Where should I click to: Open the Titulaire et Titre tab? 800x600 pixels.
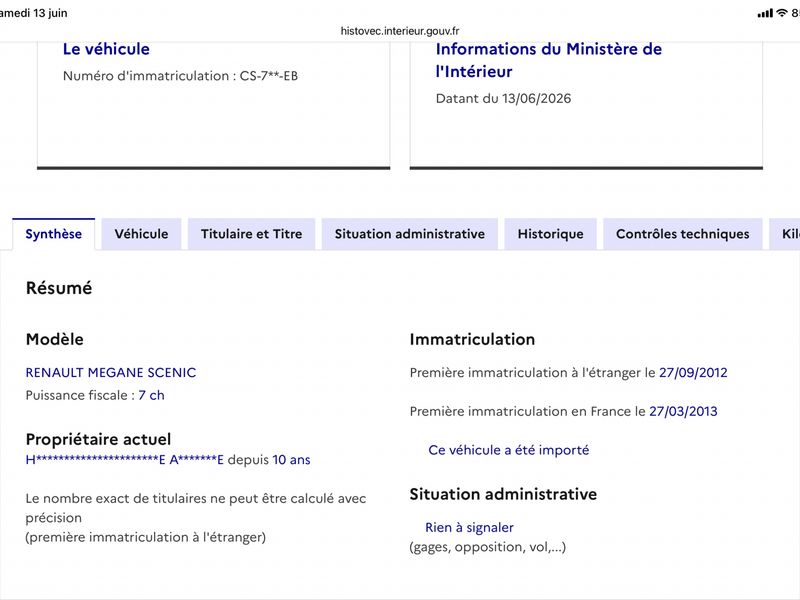coord(252,234)
